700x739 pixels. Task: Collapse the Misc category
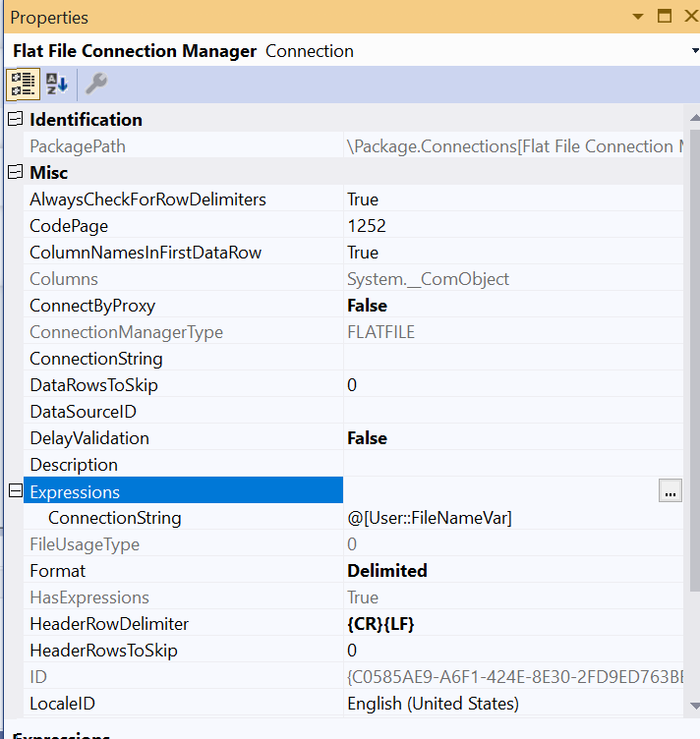point(15,172)
